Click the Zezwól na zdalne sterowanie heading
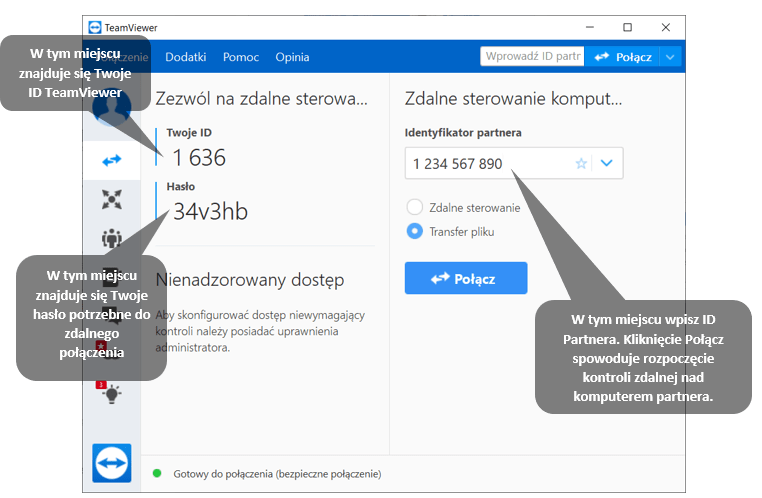Screen dimensions: 762x498 261,99
